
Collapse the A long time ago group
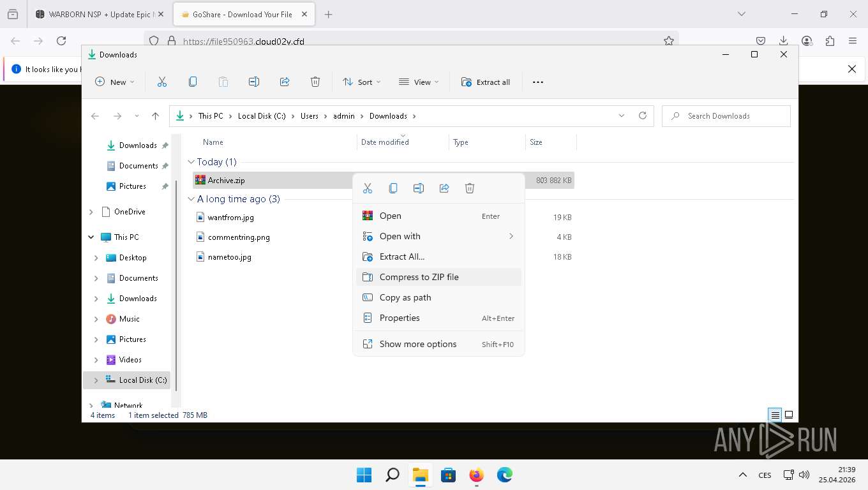point(191,199)
